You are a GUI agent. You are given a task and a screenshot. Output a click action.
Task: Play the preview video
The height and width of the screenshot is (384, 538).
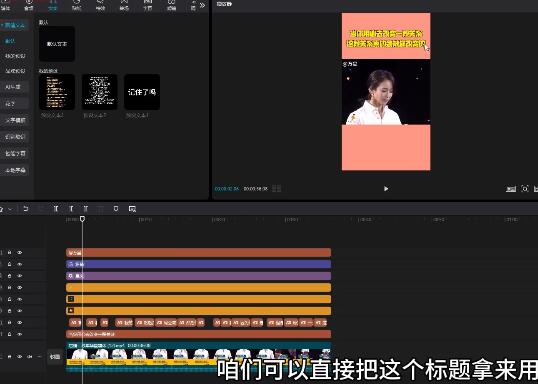[386, 189]
